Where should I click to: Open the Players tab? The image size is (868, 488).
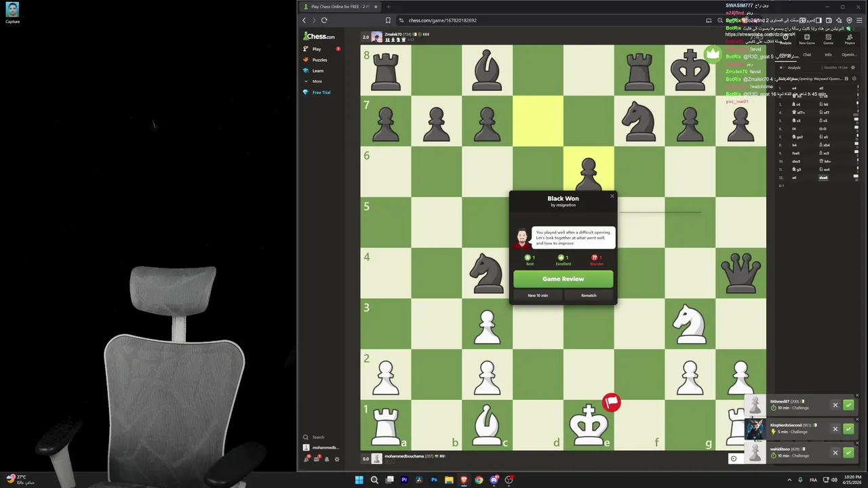coord(850,40)
